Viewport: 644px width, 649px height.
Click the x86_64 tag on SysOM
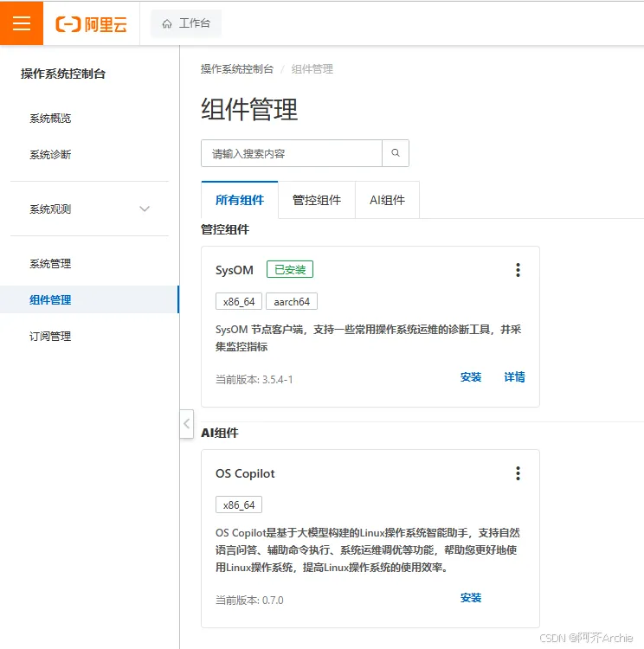(239, 302)
